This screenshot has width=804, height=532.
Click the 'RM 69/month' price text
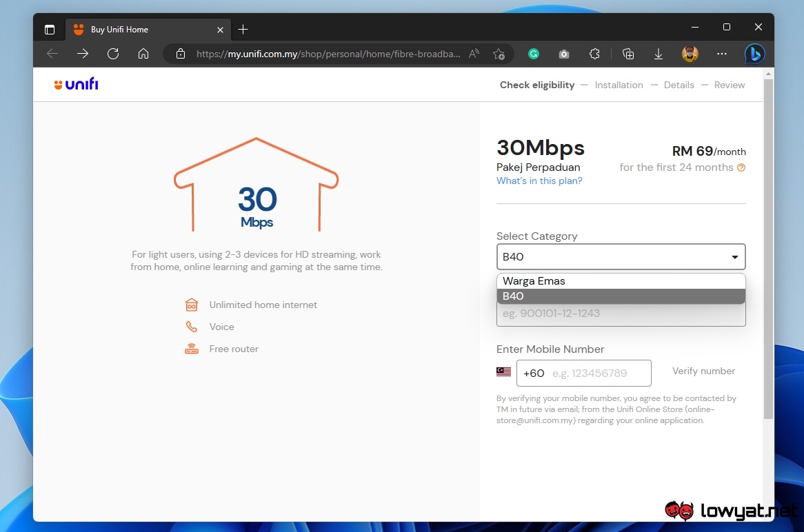point(709,151)
